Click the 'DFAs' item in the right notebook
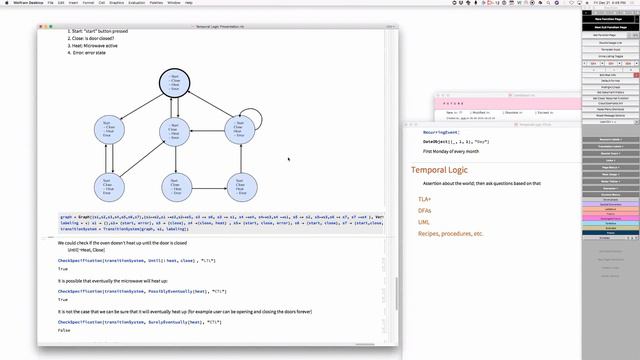Image resolution: width=640 pixels, height=360 pixels. pos(424,211)
